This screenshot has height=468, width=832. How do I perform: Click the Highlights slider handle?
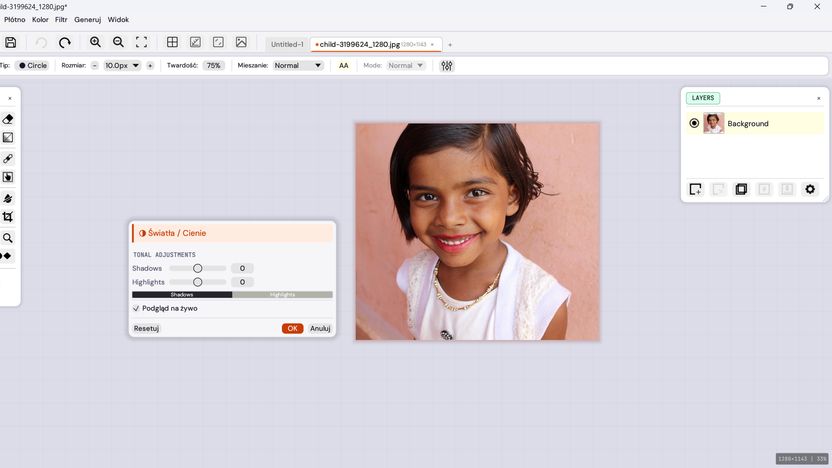[x=197, y=282]
